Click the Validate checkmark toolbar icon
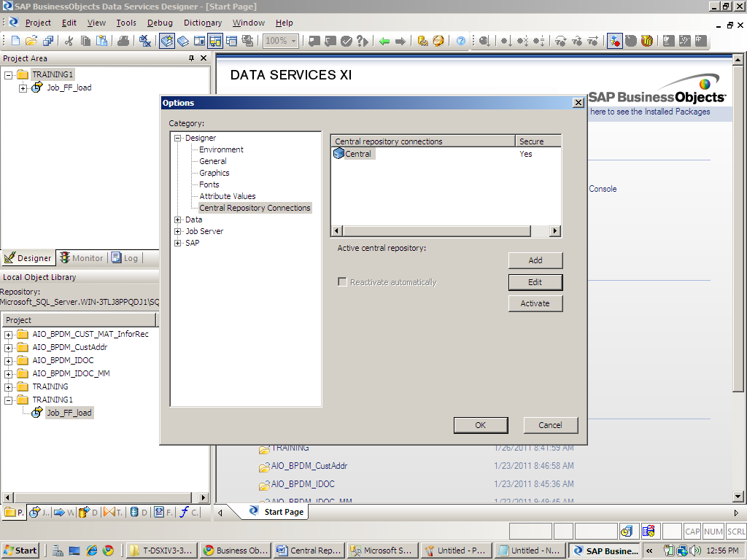This screenshot has width=747, height=560. point(347,41)
